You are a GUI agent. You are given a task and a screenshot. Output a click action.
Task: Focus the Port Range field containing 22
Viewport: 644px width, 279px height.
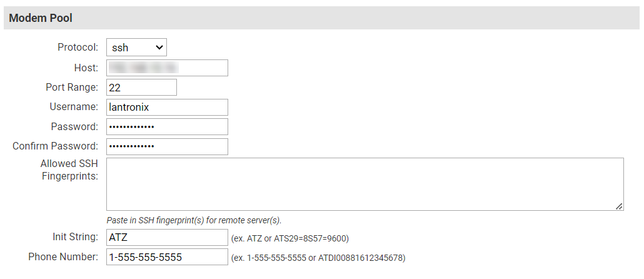[x=141, y=88]
